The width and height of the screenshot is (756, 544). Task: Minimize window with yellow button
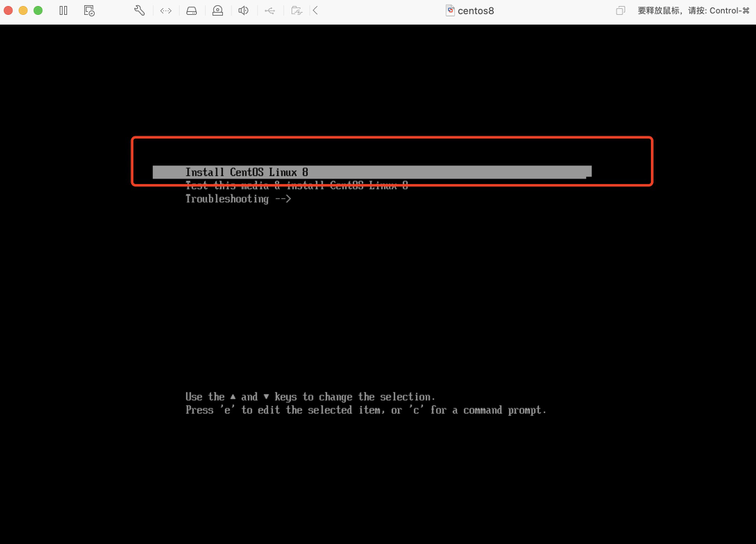(x=23, y=10)
